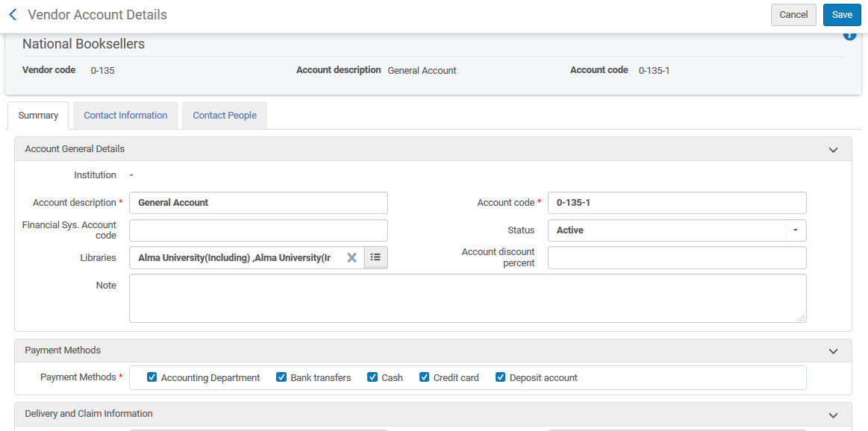
Task: Select the Summary tab
Action: 38,116
